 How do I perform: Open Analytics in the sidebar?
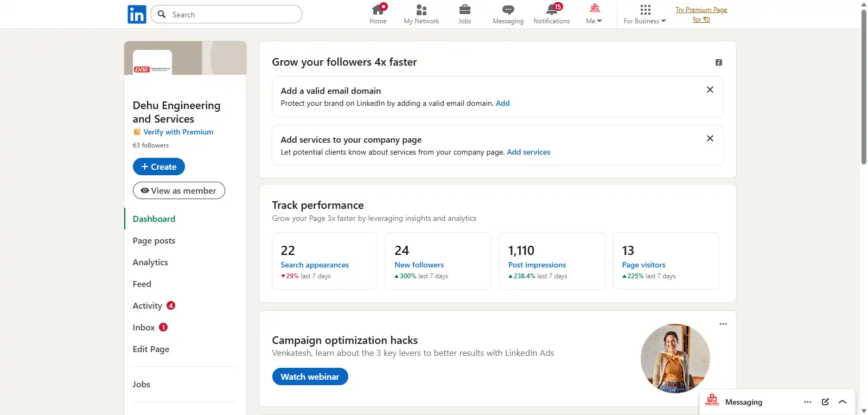(x=150, y=262)
